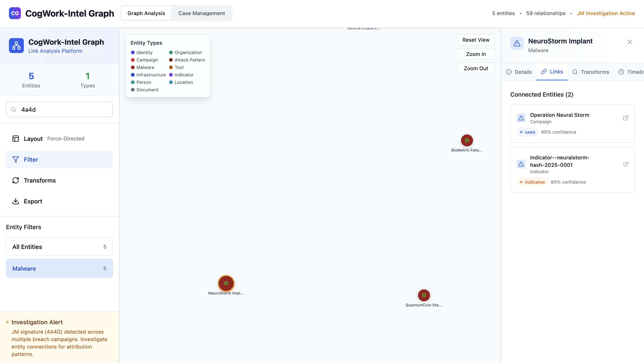Close the NeuroStorm Implant panel

point(630,42)
